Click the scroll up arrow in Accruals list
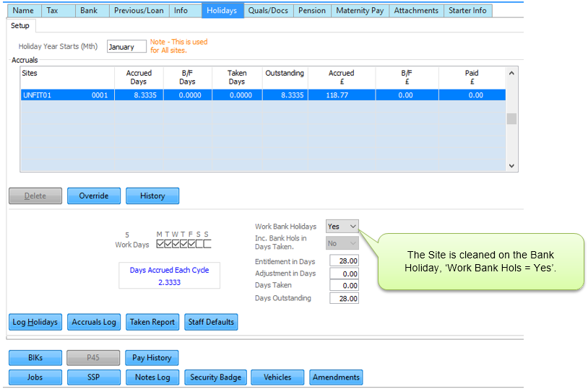This screenshot has width=588, height=389. [511, 73]
